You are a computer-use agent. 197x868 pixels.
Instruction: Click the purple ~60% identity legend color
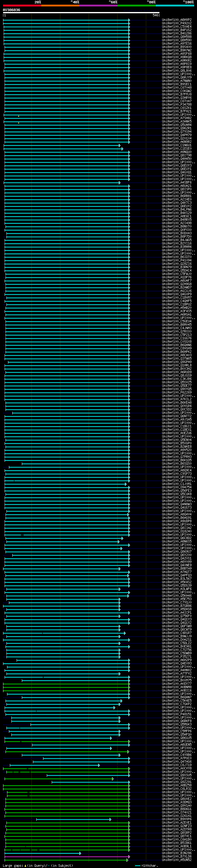pos(98,6)
